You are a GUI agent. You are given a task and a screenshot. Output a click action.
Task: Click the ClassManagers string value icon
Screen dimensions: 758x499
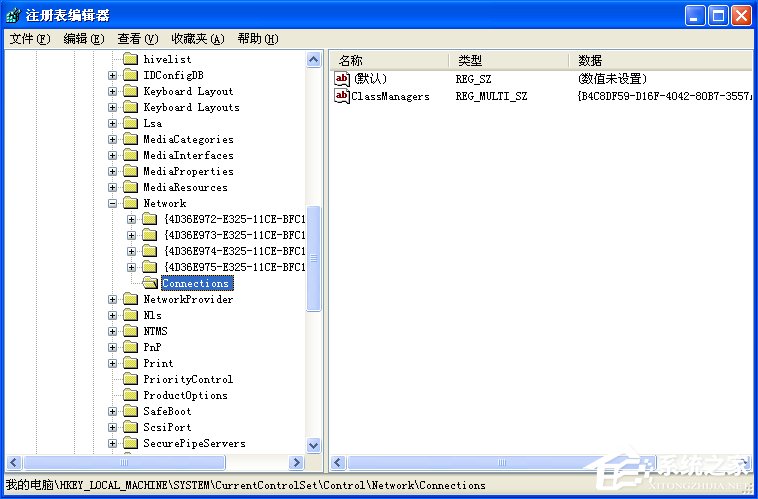click(x=342, y=96)
